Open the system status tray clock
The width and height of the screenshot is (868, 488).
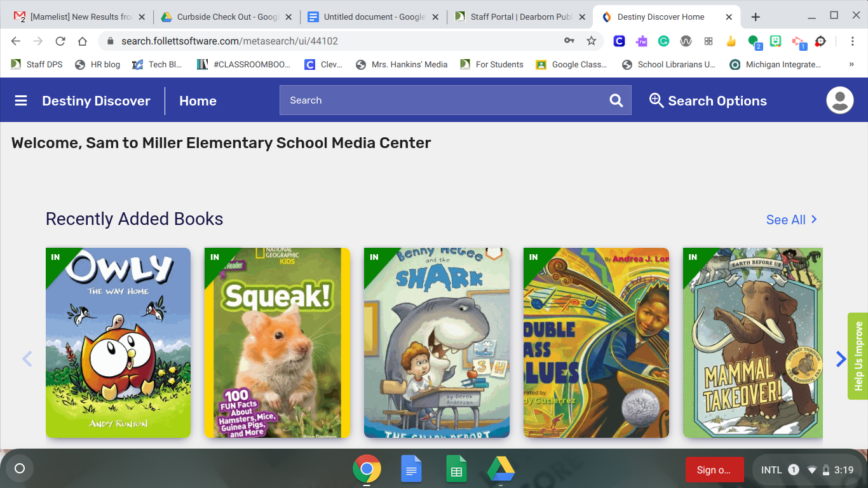(844, 470)
